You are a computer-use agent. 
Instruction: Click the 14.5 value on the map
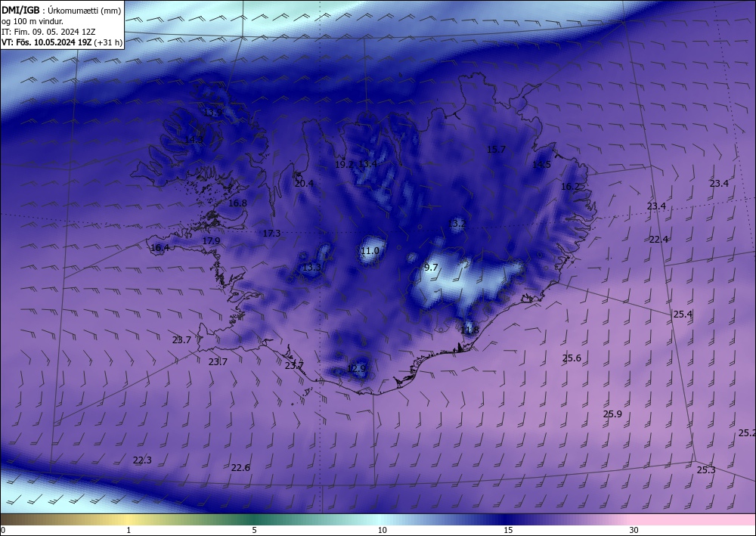541,165
